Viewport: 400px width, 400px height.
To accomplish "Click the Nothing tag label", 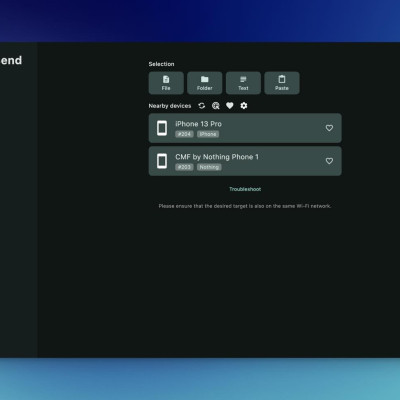I will pyautogui.click(x=209, y=167).
